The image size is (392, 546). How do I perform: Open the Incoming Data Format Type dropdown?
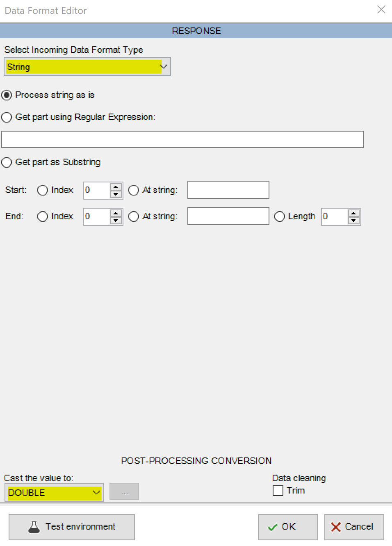pyautogui.click(x=164, y=67)
